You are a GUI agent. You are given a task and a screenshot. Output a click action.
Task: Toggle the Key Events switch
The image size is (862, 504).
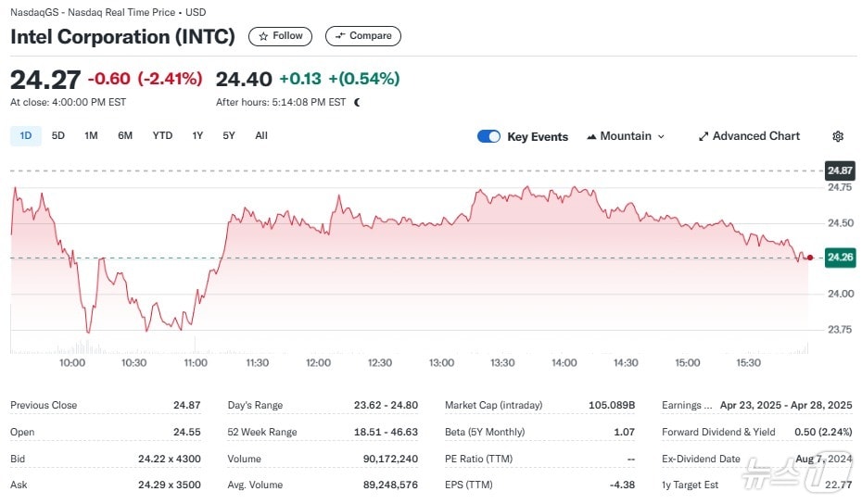click(488, 136)
